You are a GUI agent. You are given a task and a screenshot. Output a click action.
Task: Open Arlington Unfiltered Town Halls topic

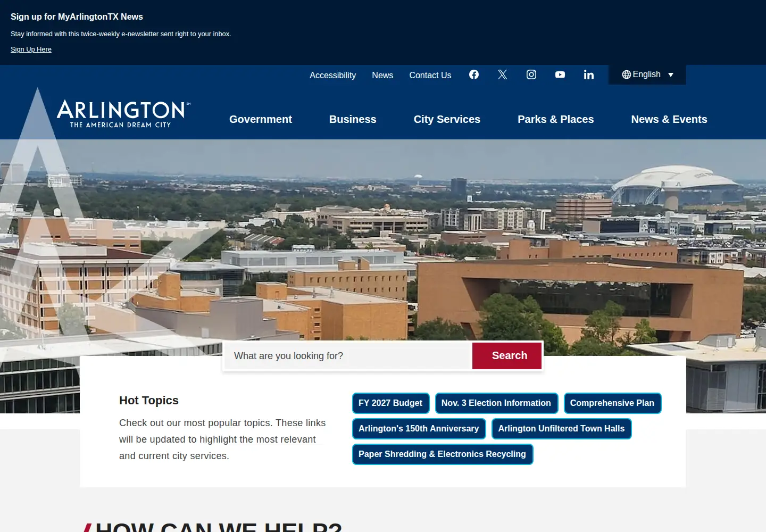(561, 429)
